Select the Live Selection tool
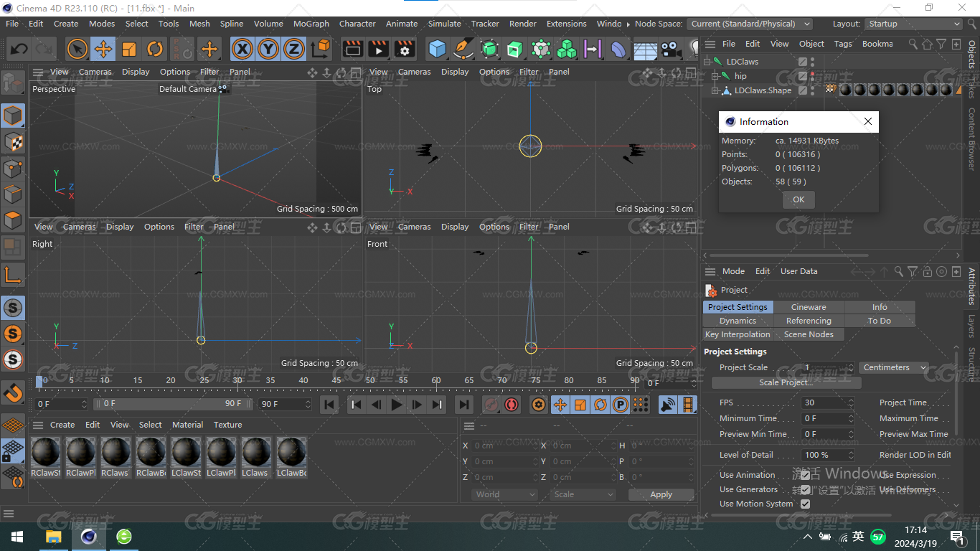The image size is (980, 551). [77, 49]
